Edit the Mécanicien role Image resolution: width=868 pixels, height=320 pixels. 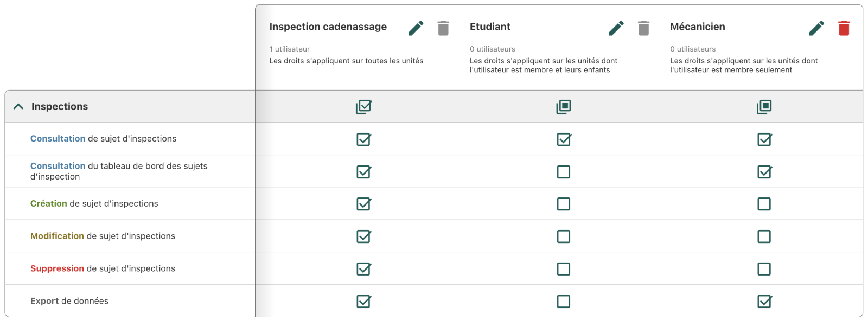tap(816, 28)
